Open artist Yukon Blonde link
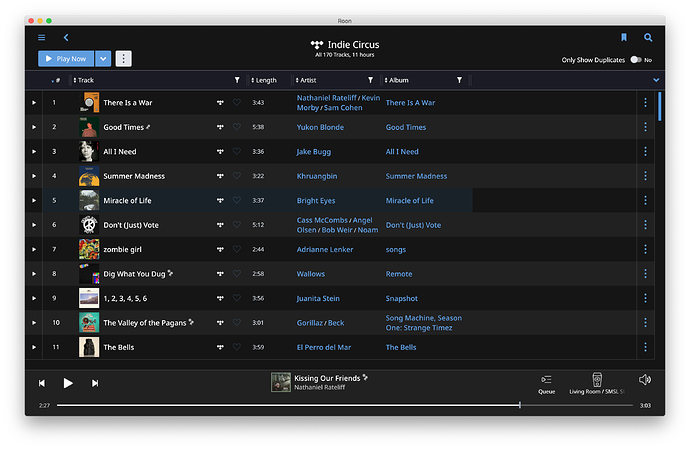The width and height of the screenshot is (690, 449). pyautogui.click(x=320, y=127)
